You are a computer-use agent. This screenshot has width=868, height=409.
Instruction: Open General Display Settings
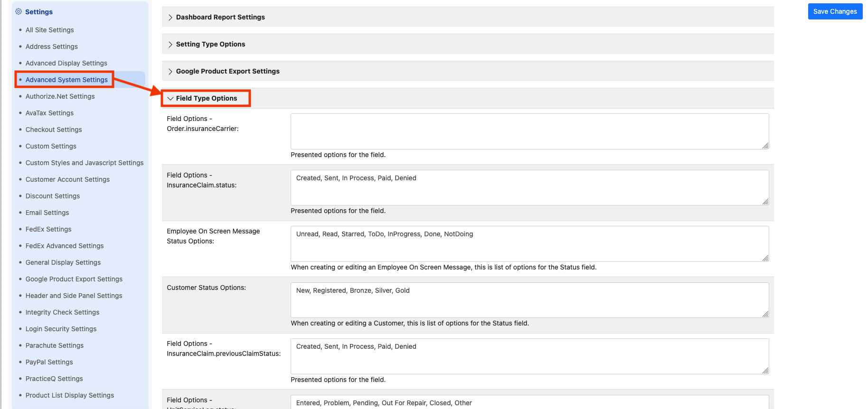click(x=63, y=262)
